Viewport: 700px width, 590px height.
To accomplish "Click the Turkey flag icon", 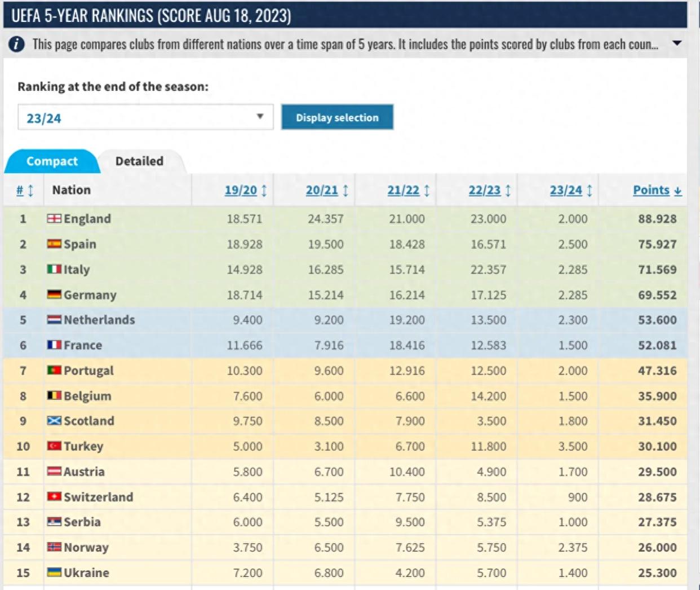I will pyautogui.click(x=54, y=446).
